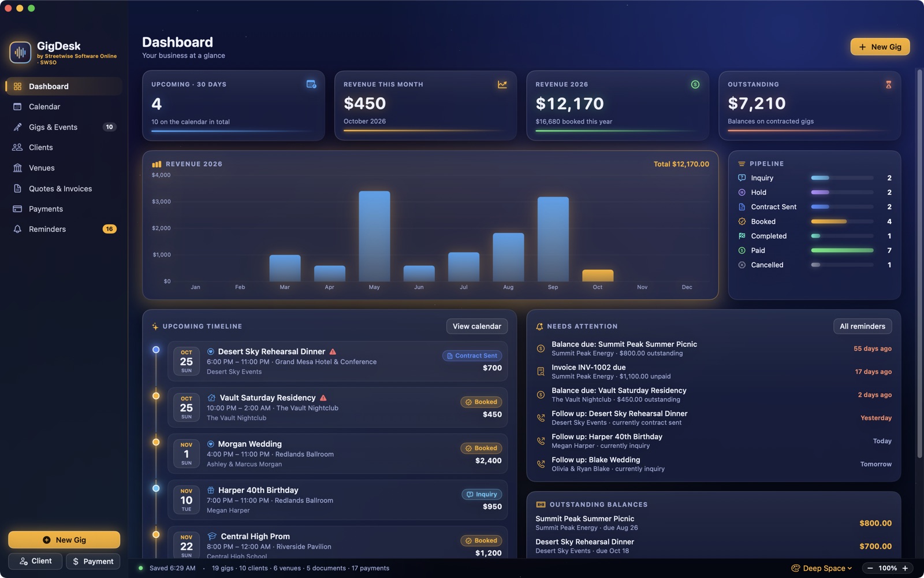Open the Deep Space theme dropdown
The height and width of the screenshot is (578, 924).
coord(821,568)
